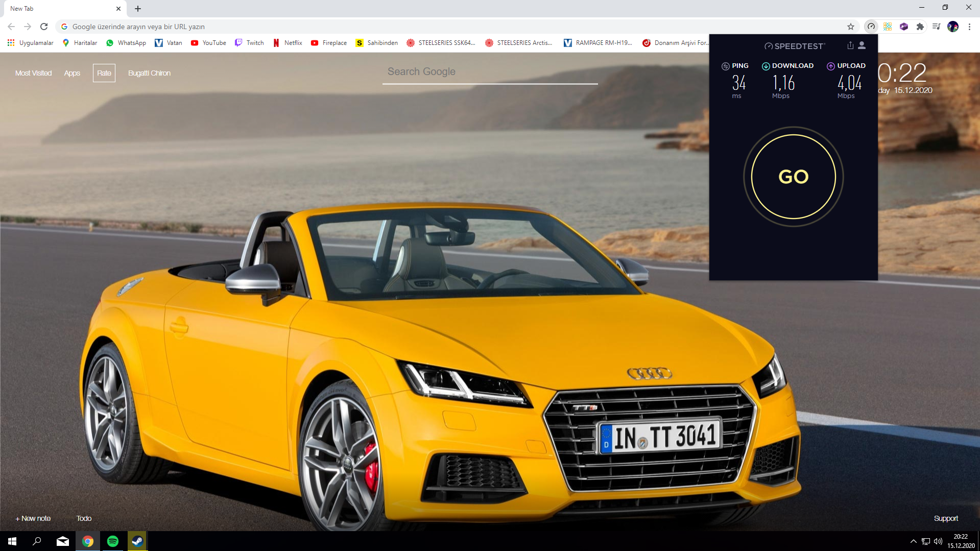Viewport: 980px width, 551px height.
Task: Open the Windows Start menu
Action: click(12, 541)
